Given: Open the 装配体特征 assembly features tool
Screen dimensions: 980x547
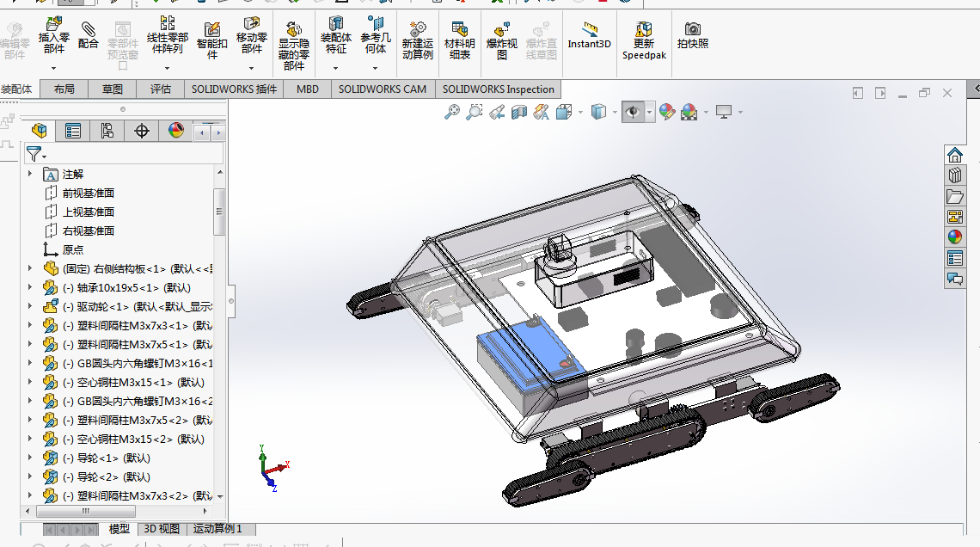Looking at the screenshot, I should [x=335, y=36].
